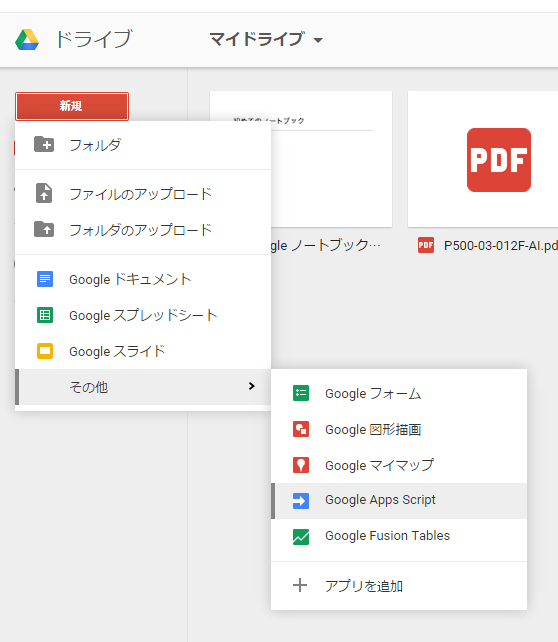
Task: Click the P500-03-012F-AI.pdf file name
Action: 501,246
